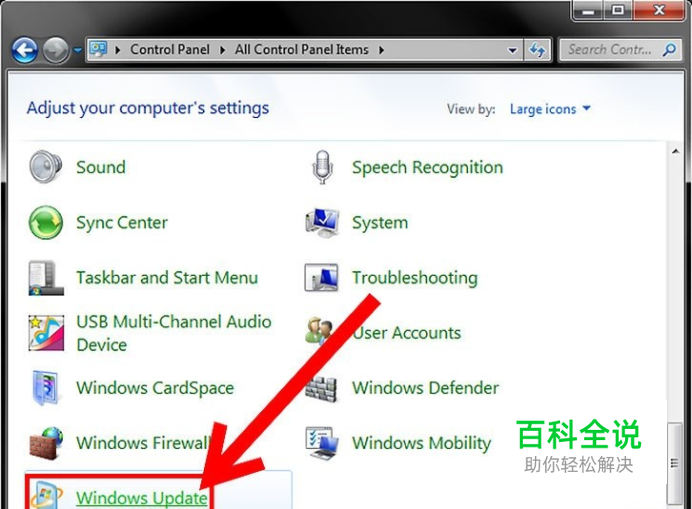Select the Control Panel breadcrumb
The height and width of the screenshot is (509, 692).
coord(170,49)
